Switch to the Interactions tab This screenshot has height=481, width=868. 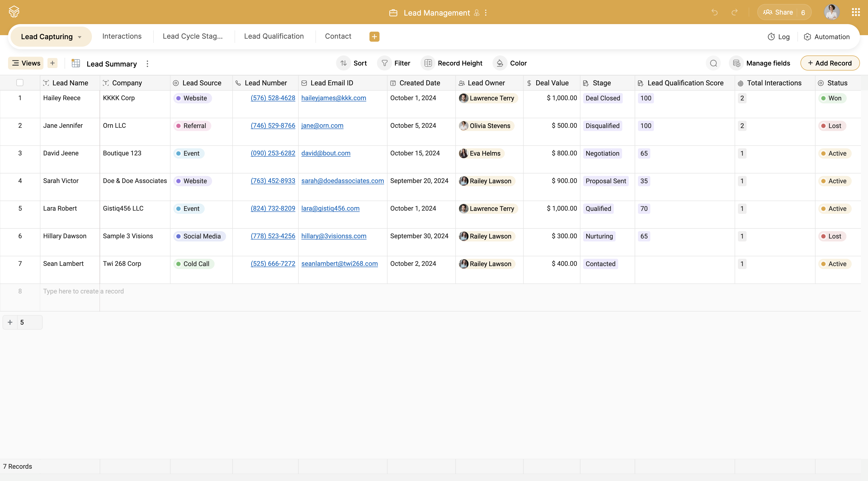(122, 36)
